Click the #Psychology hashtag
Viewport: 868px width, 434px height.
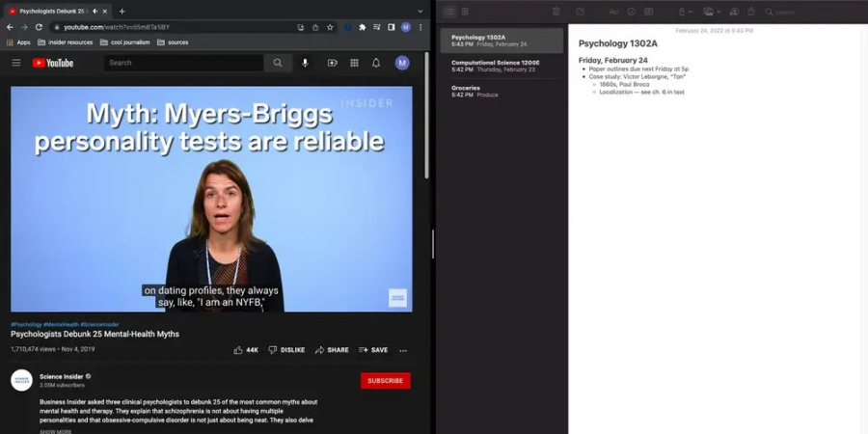pyautogui.click(x=26, y=324)
